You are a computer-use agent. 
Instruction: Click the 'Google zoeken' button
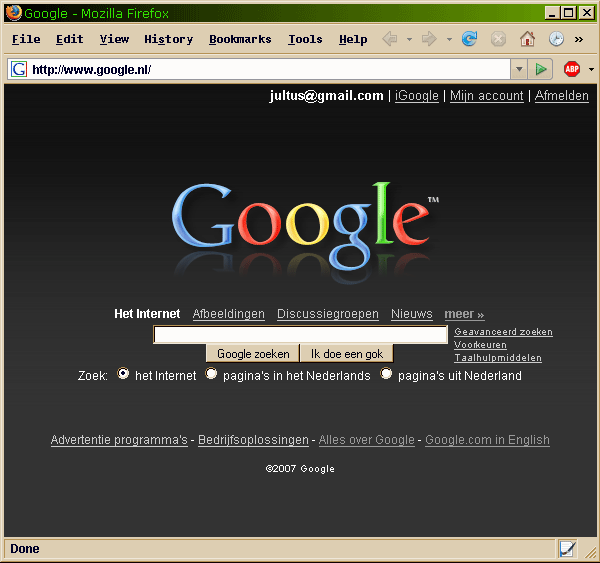[x=253, y=354]
